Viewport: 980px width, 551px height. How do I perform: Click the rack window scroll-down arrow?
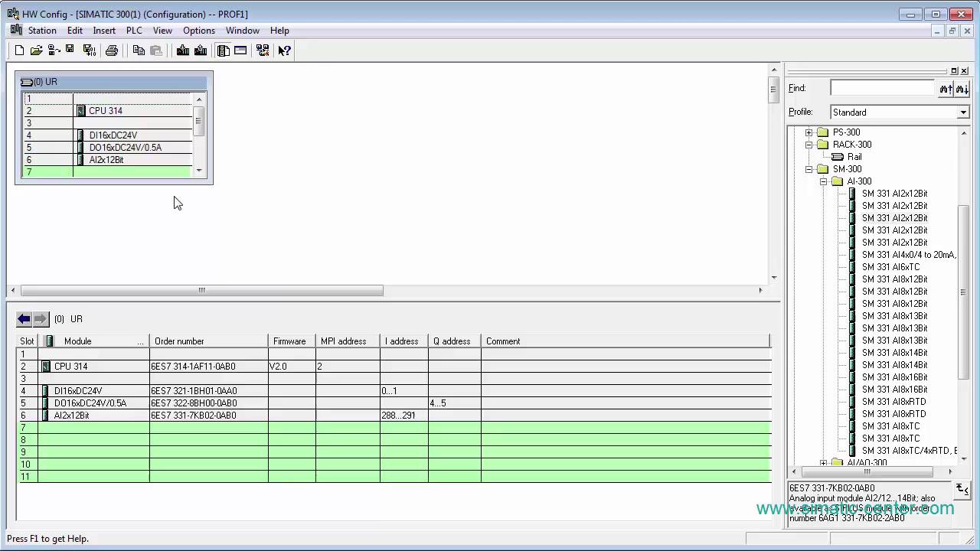tap(199, 171)
